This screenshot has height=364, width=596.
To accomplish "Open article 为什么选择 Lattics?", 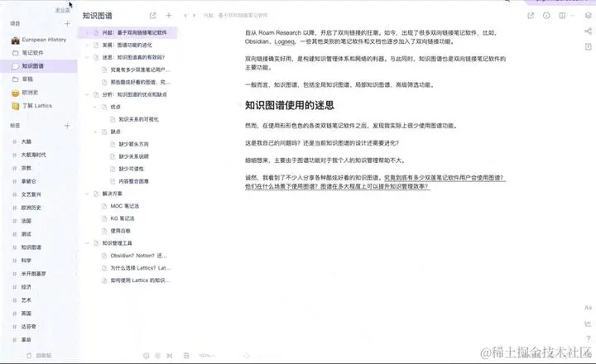I will point(140,268).
